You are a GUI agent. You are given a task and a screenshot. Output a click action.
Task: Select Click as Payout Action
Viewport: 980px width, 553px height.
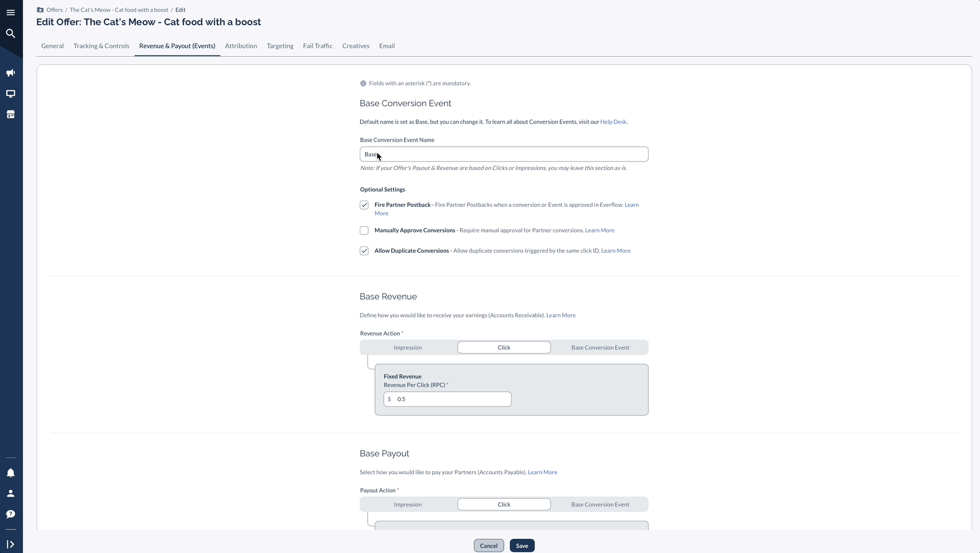click(504, 504)
